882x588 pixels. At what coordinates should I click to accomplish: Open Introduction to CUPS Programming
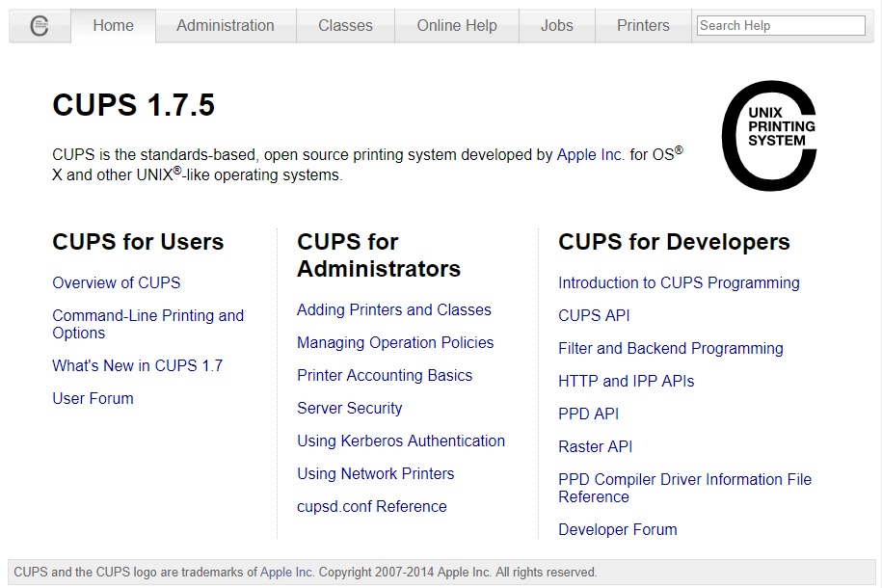679,282
